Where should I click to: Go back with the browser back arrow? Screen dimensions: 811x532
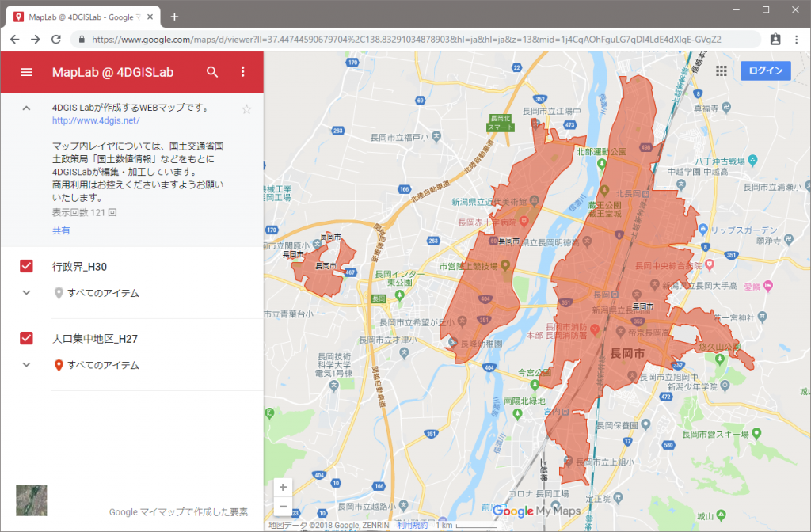pyautogui.click(x=15, y=40)
